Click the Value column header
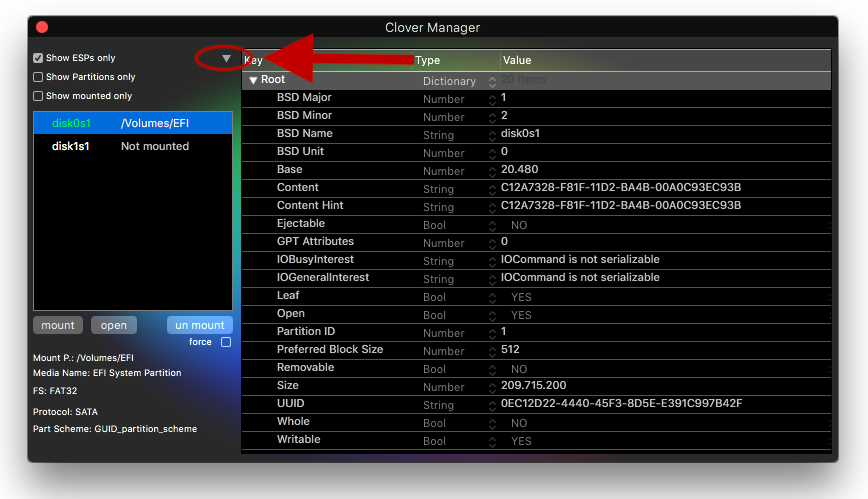 point(666,60)
